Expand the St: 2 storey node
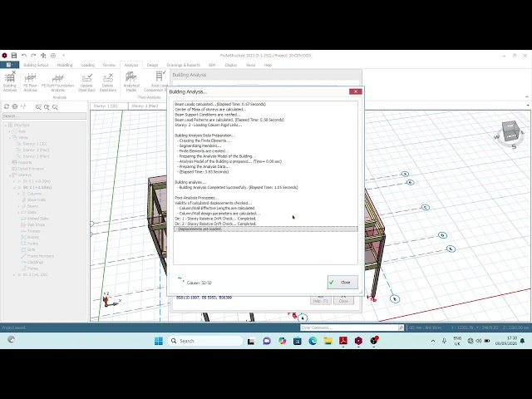532x399 pixels. point(14,275)
